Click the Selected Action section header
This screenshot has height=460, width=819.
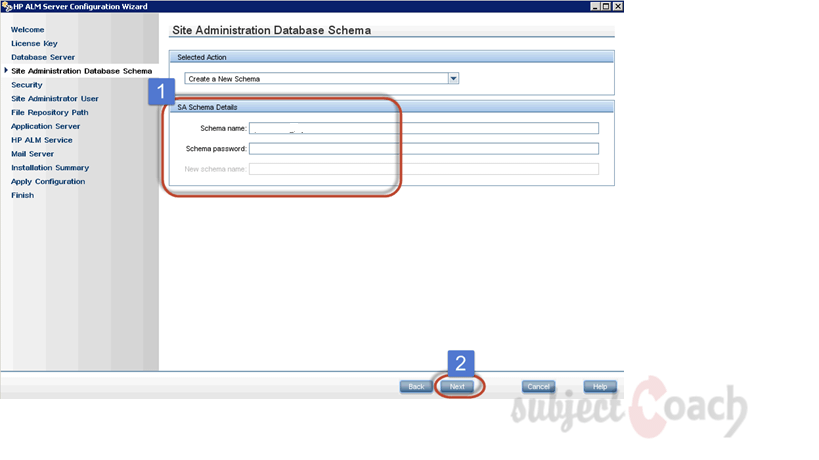click(x=391, y=57)
